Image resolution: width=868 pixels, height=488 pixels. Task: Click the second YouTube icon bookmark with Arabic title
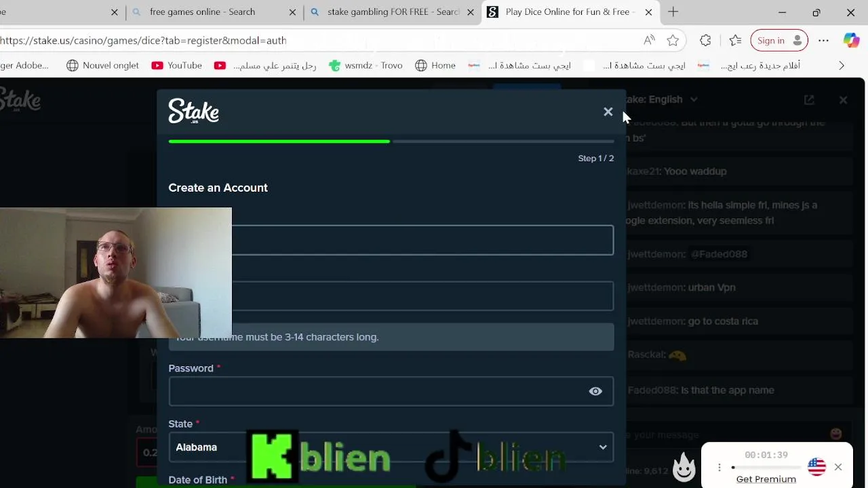(265, 66)
